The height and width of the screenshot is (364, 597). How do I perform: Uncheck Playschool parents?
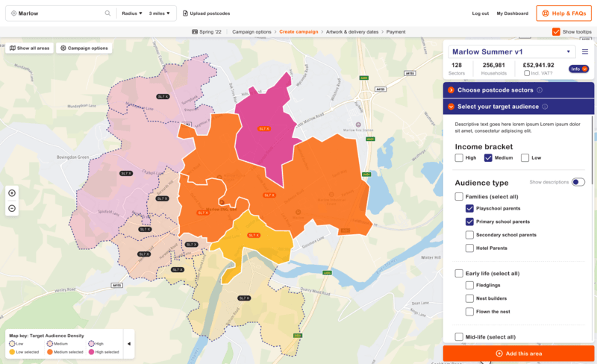pyautogui.click(x=470, y=208)
